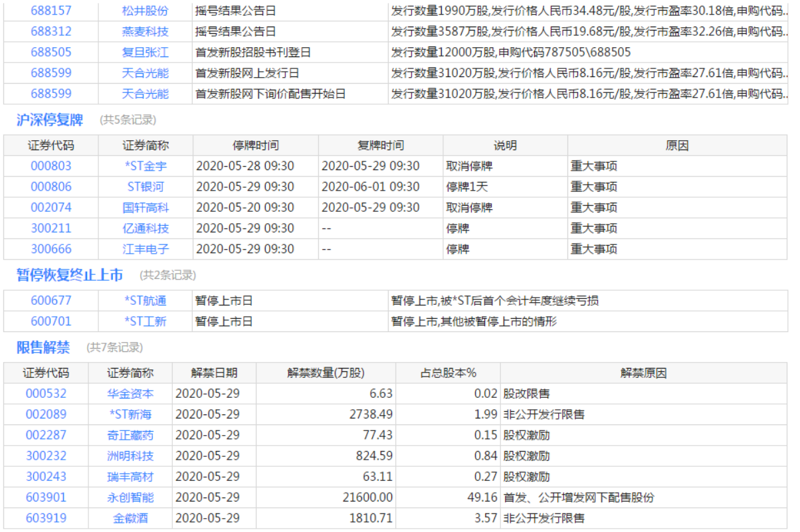Screen dimensions: 800x532
Task: Click stock code 600677
Action: pyautogui.click(x=51, y=301)
